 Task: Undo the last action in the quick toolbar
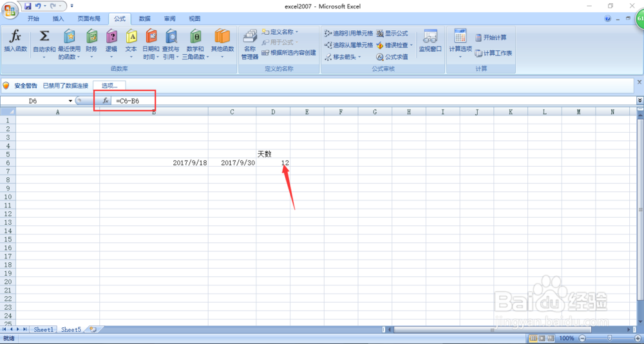click(x=38, y=6)
